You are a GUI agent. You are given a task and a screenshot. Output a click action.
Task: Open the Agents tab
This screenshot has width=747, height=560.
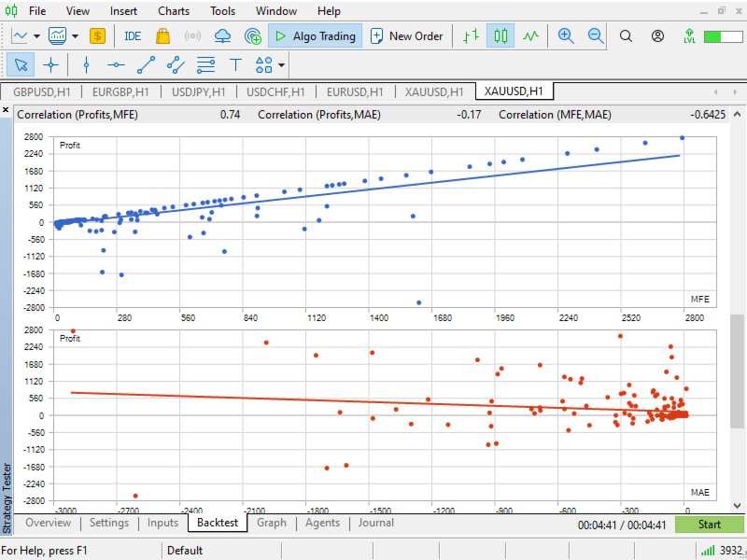point(322,523)
